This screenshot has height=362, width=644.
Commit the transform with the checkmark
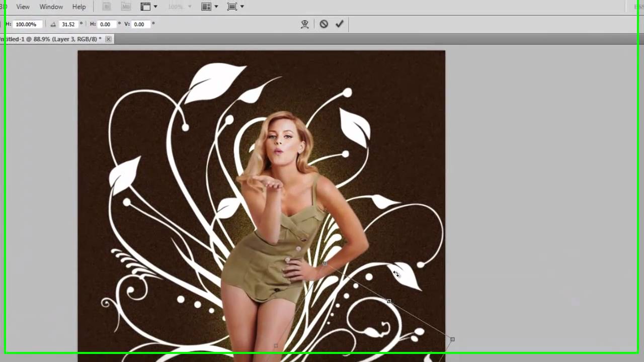point(340,24)
